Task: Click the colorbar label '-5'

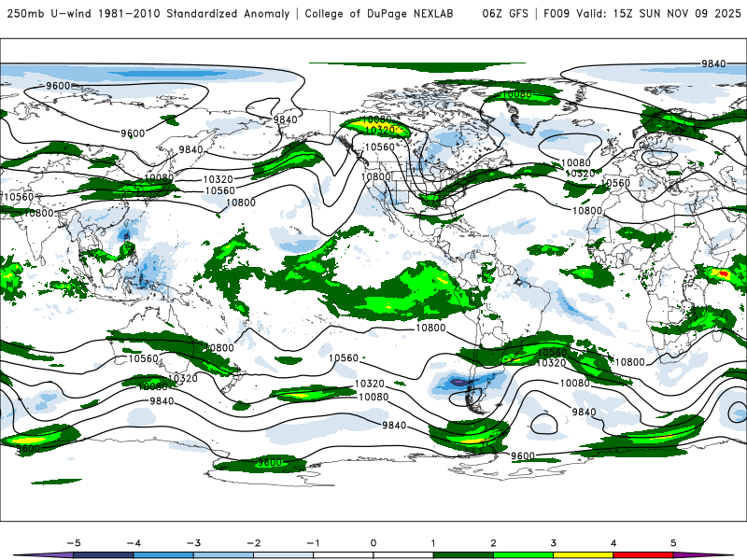Action: click(74, 543)
